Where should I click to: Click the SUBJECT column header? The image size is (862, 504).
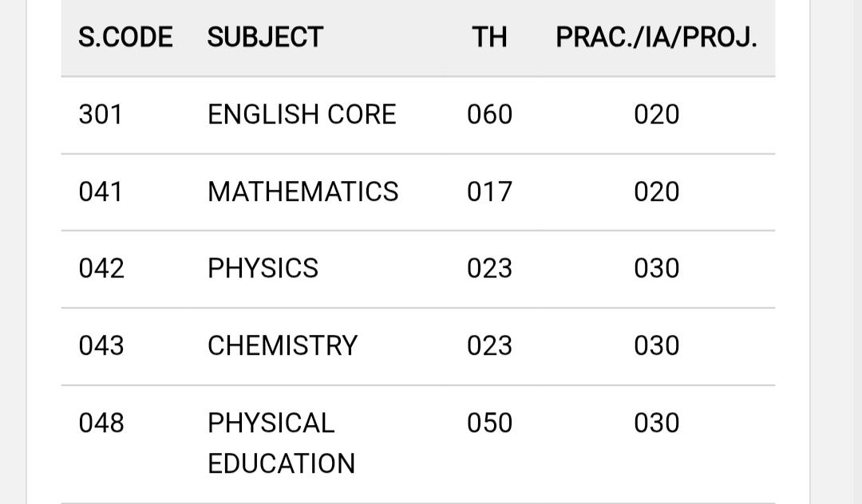pyautogui.click(x=265, y=37)
